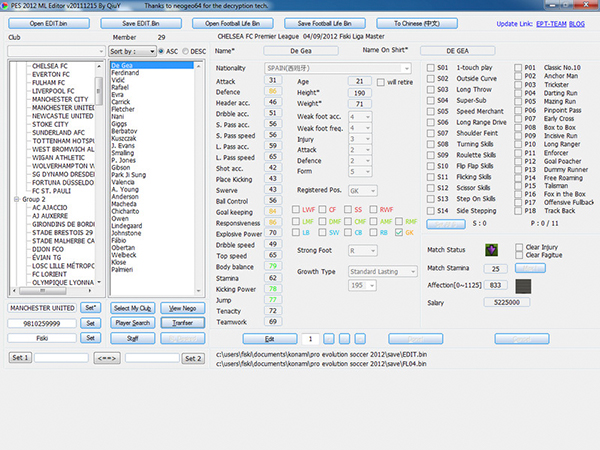Click the Staff button
600x450 pixels.
[133, 338]
